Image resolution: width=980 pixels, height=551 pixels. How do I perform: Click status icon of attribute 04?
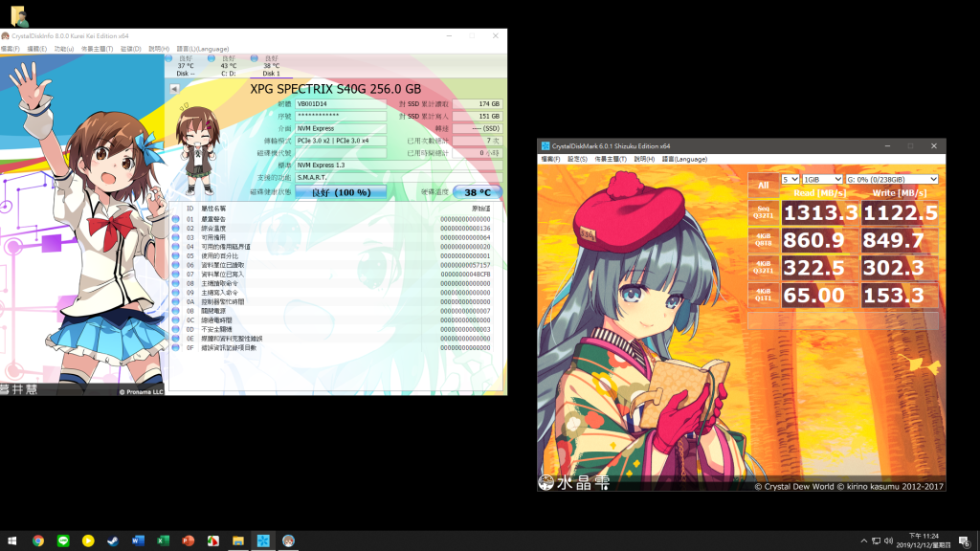coord(176,247)
